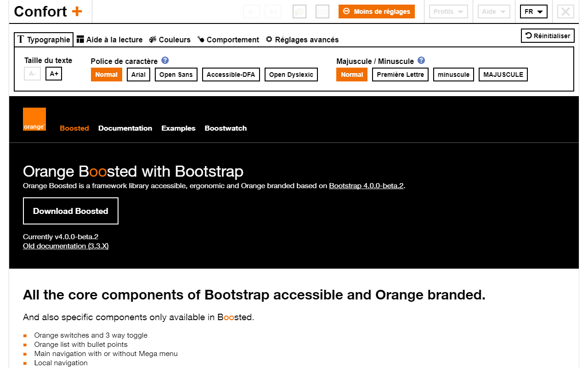Click the Download Boosted button
The image size is (588, 368).
(x=71, y=211)
